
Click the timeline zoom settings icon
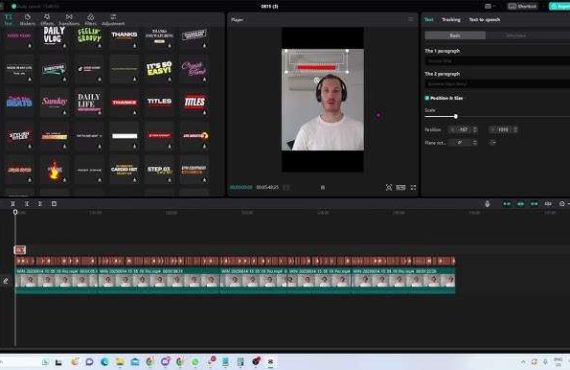tap(562, 204)
